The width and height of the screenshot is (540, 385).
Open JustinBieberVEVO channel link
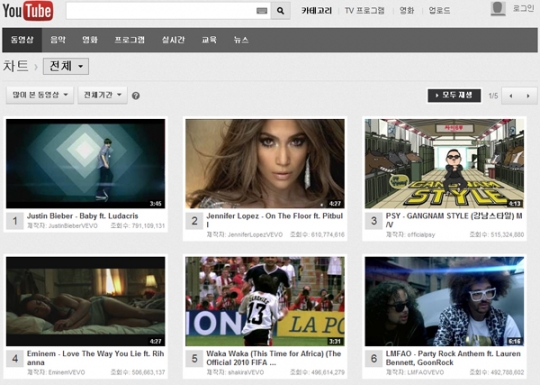click(73, 226)
